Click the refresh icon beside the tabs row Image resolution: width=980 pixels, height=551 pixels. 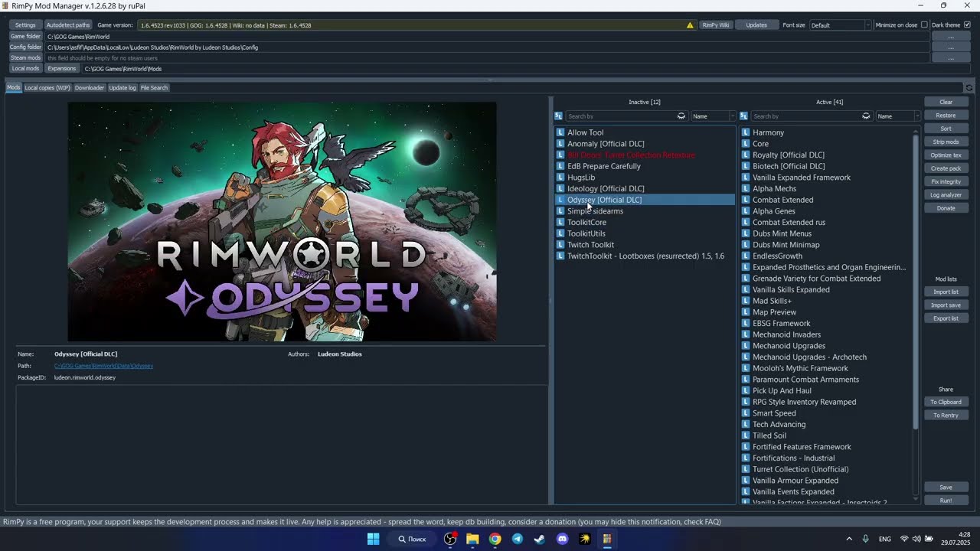969,88
